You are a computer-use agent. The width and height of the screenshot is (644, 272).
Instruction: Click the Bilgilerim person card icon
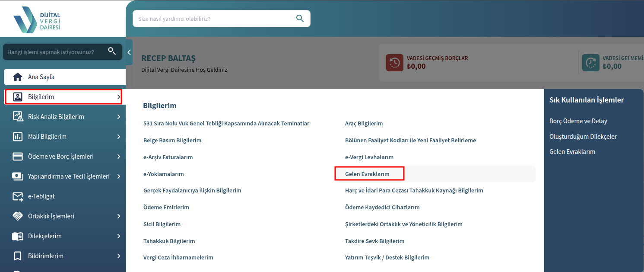18,97
